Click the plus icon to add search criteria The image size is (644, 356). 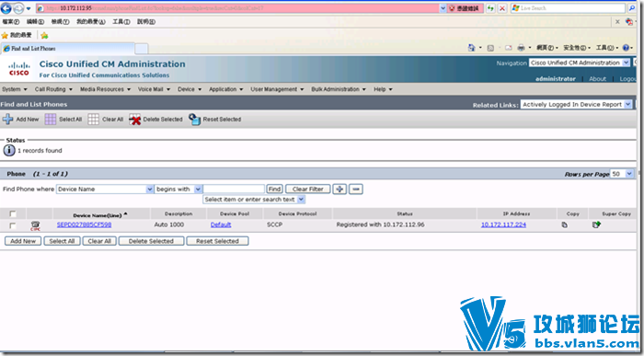[339, 189]
